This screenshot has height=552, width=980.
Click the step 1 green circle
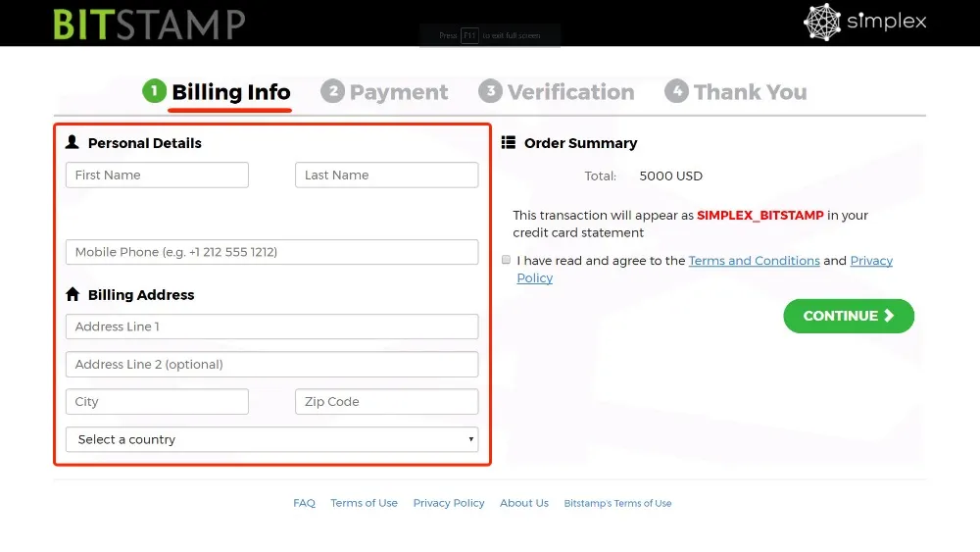click(x=155, y=91)
